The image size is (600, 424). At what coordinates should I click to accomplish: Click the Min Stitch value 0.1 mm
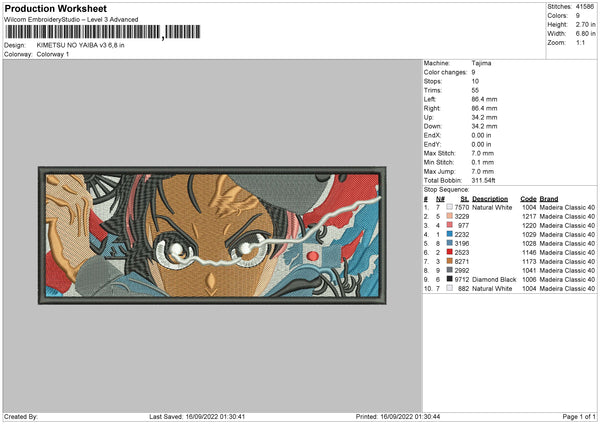tap(483, 162)
